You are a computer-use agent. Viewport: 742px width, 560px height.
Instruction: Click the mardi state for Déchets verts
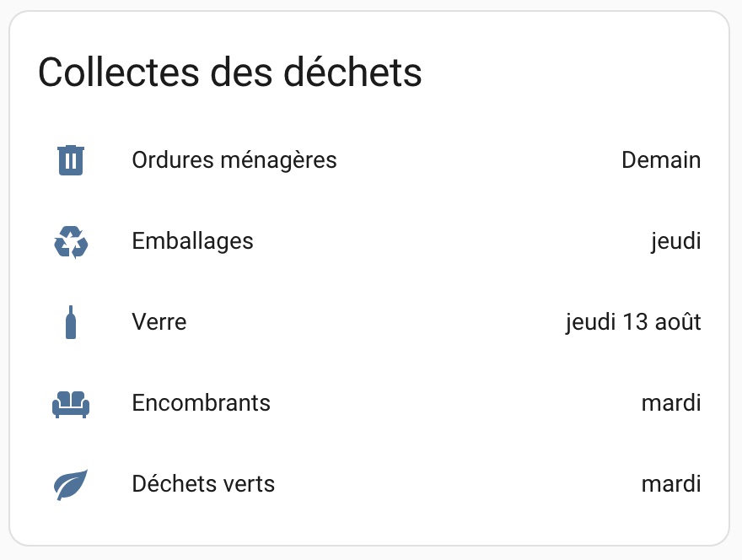(x=671, y=484)
